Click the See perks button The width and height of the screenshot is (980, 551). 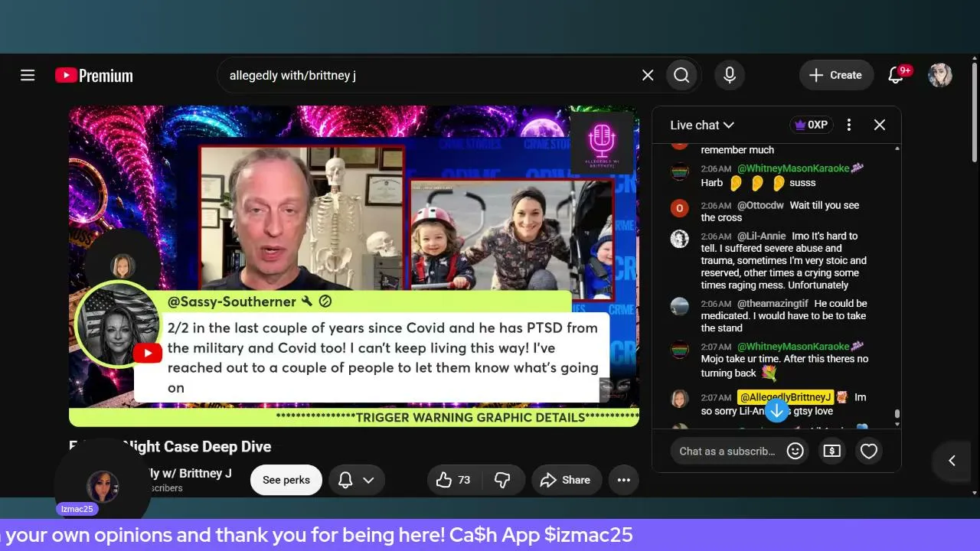[286, 480]
